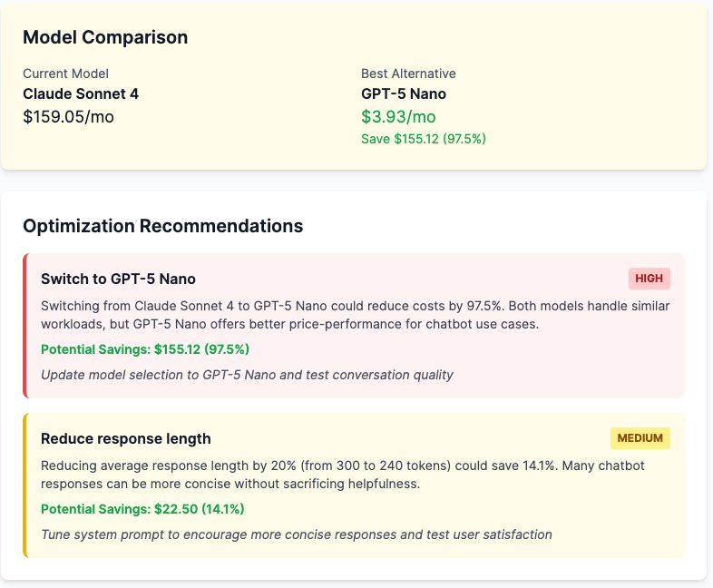
Task: Click the $159.05/mo current cost
Action: 68,117
